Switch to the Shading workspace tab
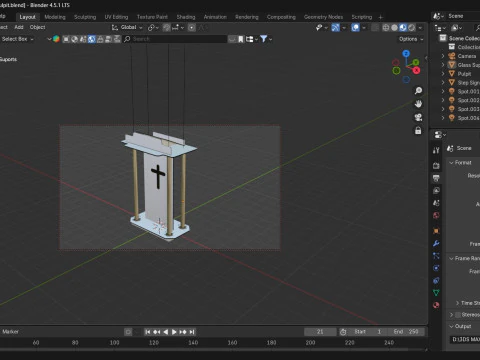 [x=186, y=17]
